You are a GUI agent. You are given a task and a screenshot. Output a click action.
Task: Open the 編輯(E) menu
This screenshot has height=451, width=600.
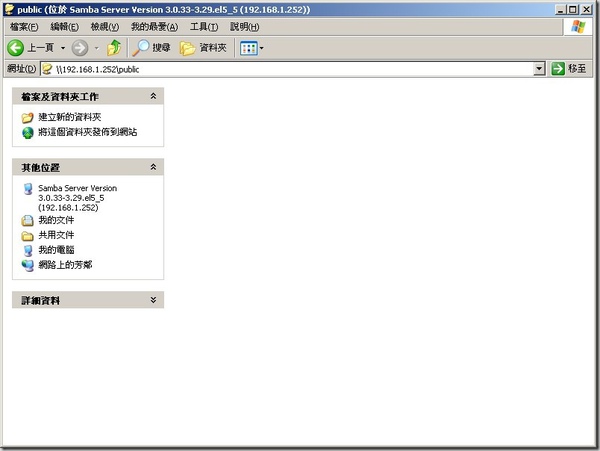[x=64, y=27]
